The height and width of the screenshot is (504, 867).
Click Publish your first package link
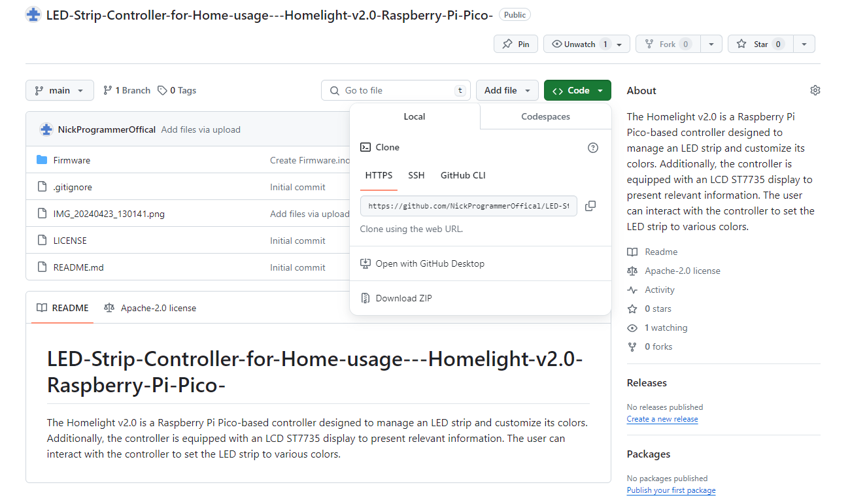671,490
